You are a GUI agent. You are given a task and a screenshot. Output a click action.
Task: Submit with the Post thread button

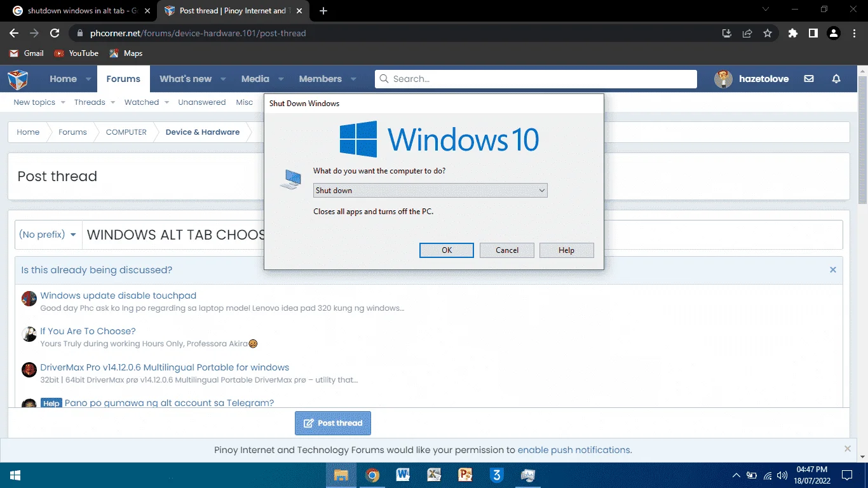(333, 423)
